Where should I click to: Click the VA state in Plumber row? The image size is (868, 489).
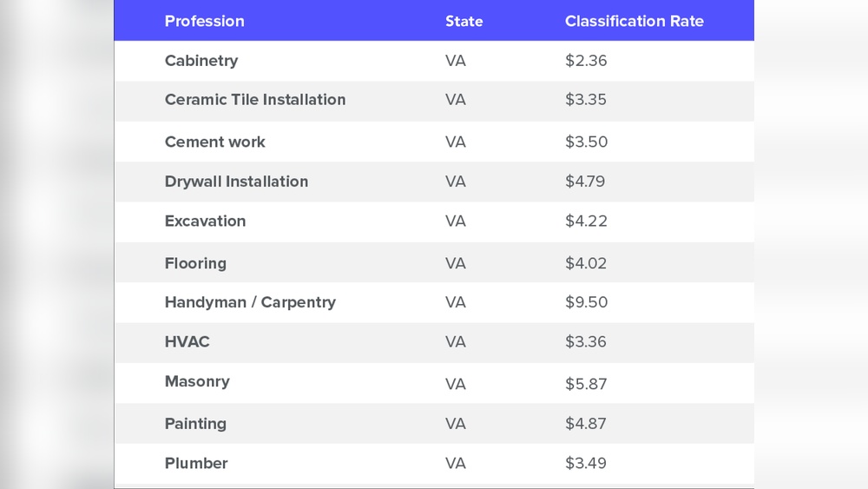(x=456, y=464)
